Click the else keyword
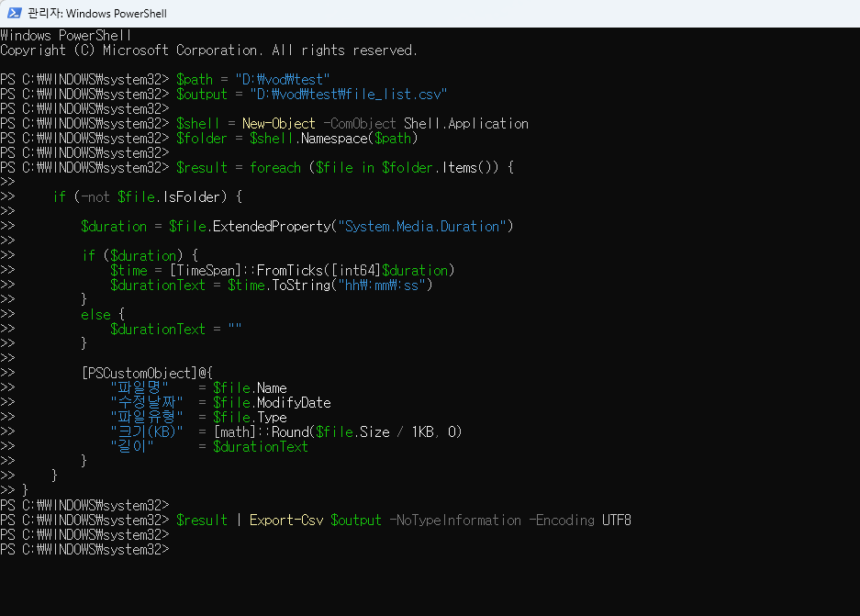The height and width of the screenshot is (616, 860). pos(95,315)
